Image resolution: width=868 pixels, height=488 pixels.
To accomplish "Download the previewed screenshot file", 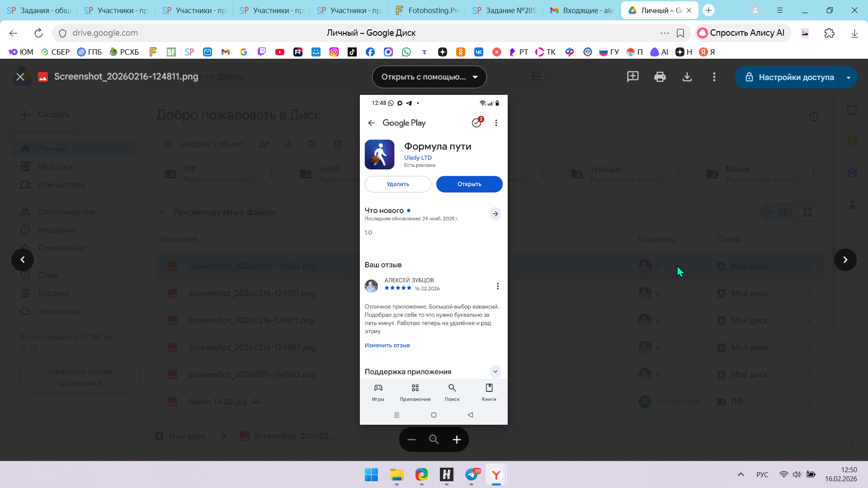I will [x=687, y=77].
